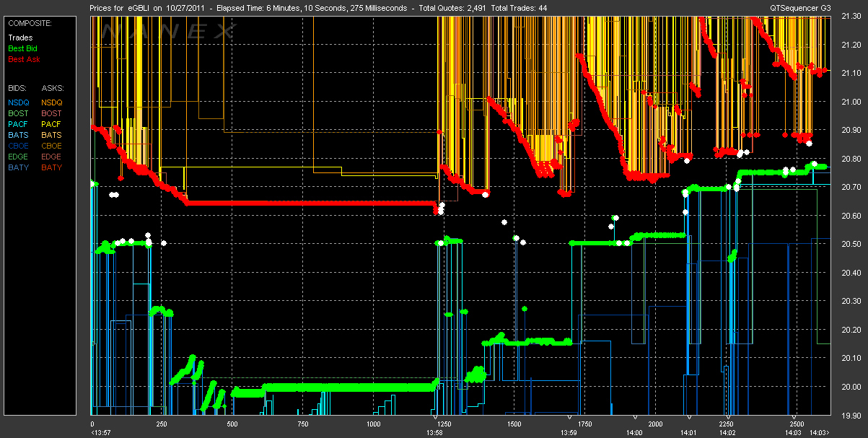Select CBOE in the ASKS legend column
The height and width of the screenshot is (438, 868).
point(52,146)
